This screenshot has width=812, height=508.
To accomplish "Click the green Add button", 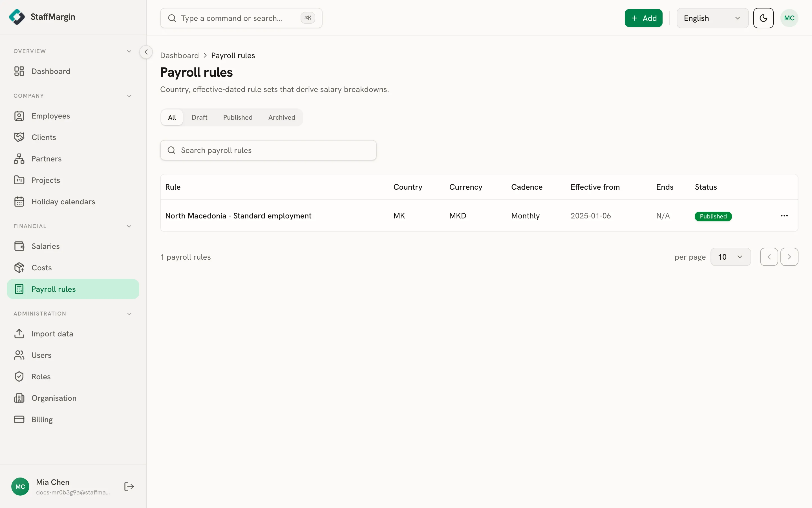I will (643, 18).
